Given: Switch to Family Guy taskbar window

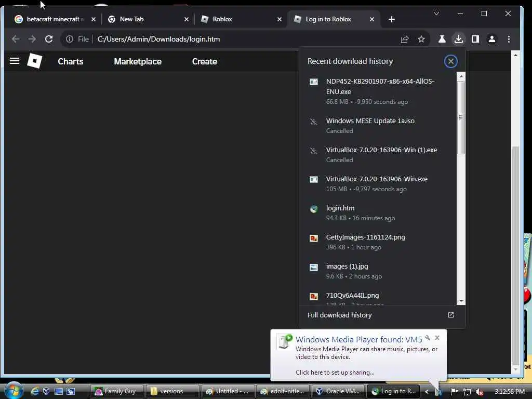Looking at the screenshot, I should 117,391.
